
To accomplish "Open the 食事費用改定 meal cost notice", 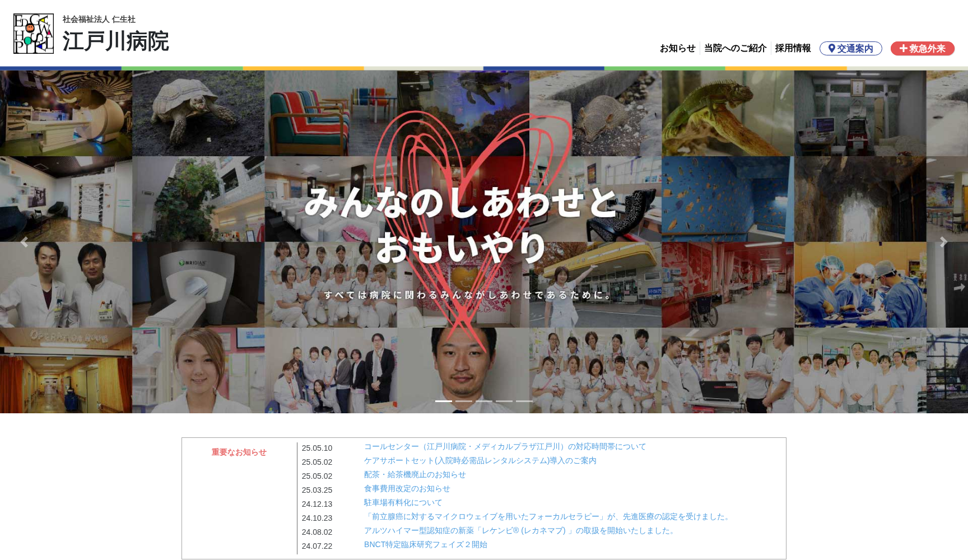I will point(408,489).
